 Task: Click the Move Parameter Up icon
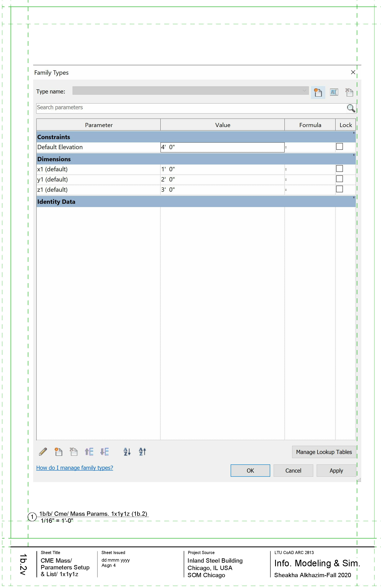tap(89, 452)
